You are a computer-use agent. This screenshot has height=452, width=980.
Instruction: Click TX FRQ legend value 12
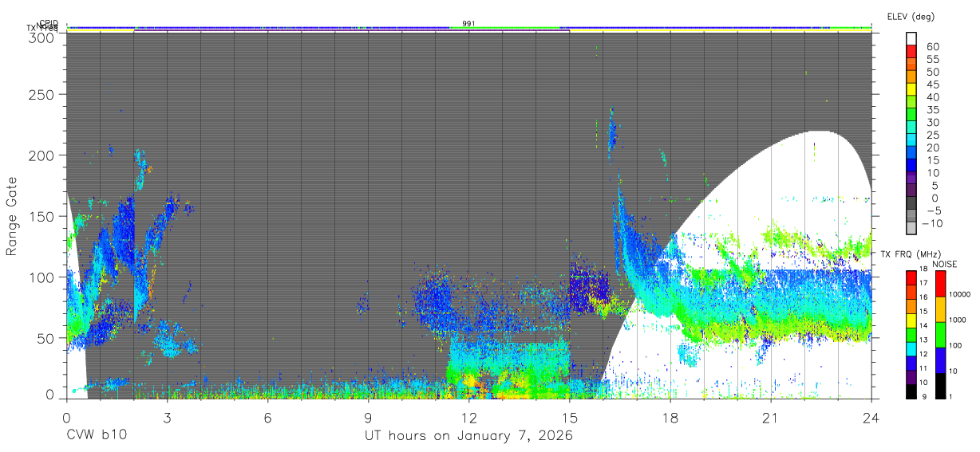point(923,354)
